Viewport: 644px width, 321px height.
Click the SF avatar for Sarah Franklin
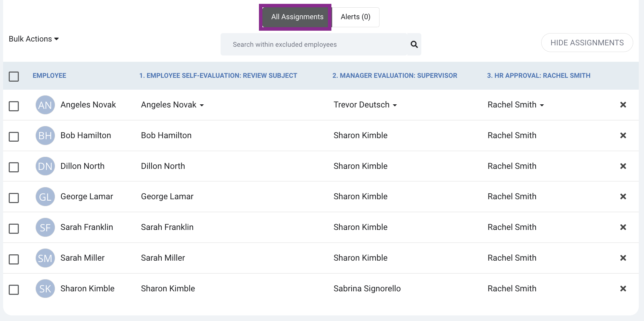[45, 227]
